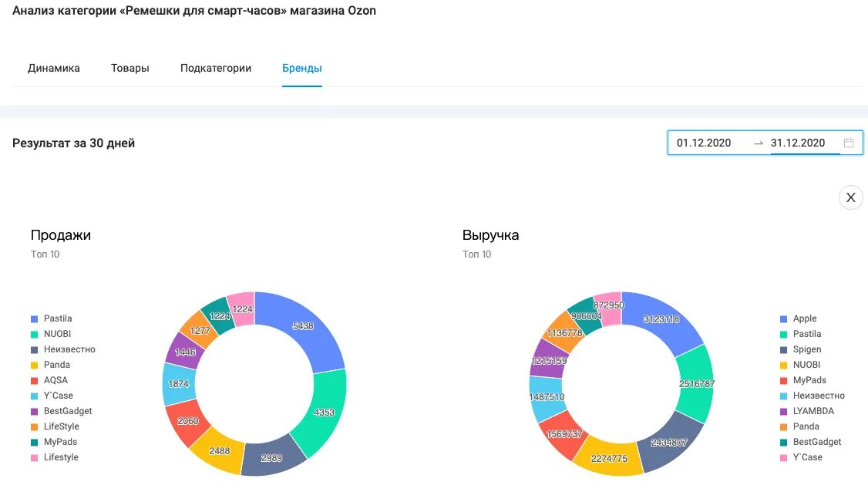The width and height of the screenshot is (868, 502).
Task: Toggle Неизвестно in the Выручка legend
Action: [x=812, y=396]
